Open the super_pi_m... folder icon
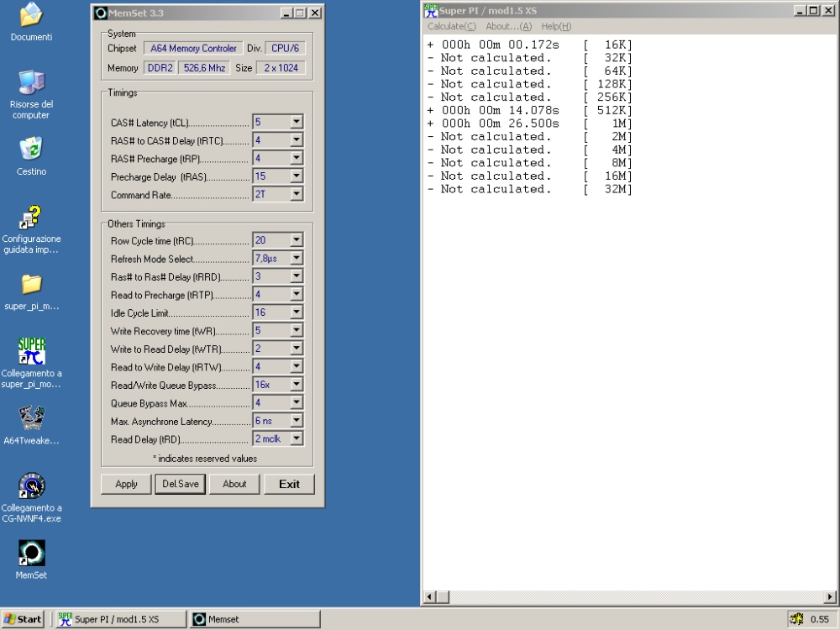The width and height of the screenshot is (840, 630). tap(32, 285)
